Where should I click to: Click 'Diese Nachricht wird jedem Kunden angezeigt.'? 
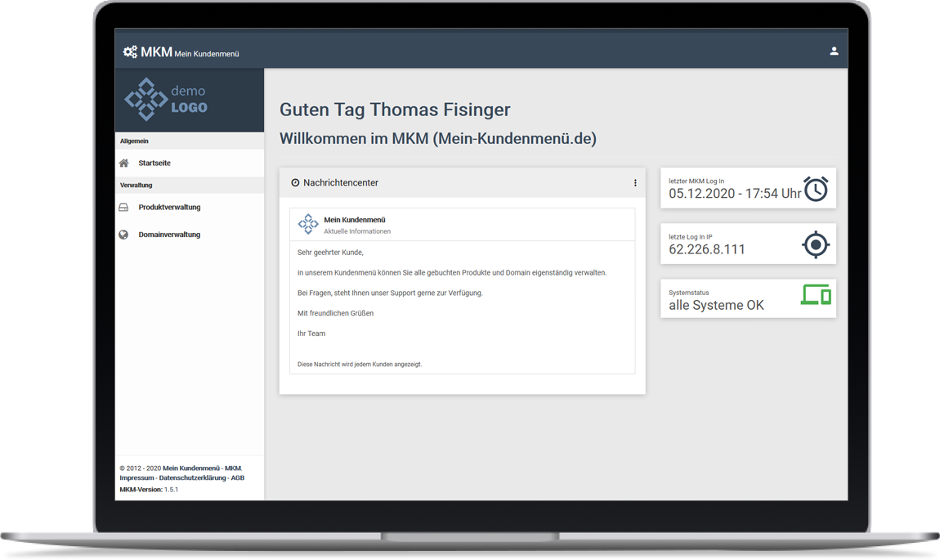tap(360, 365)
